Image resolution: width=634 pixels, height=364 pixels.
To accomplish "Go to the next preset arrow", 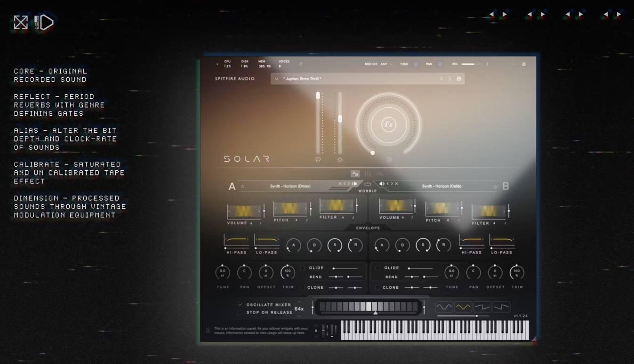I will click(449, 79).
